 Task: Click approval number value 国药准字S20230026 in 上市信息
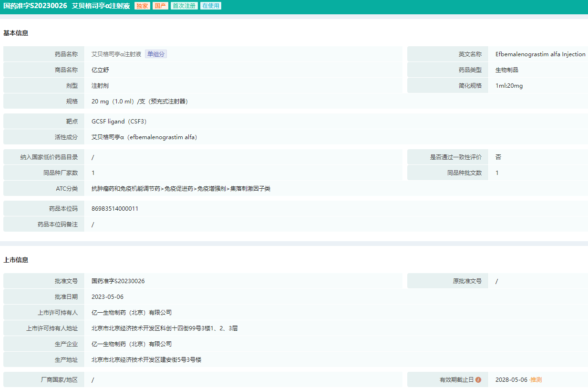118,281
